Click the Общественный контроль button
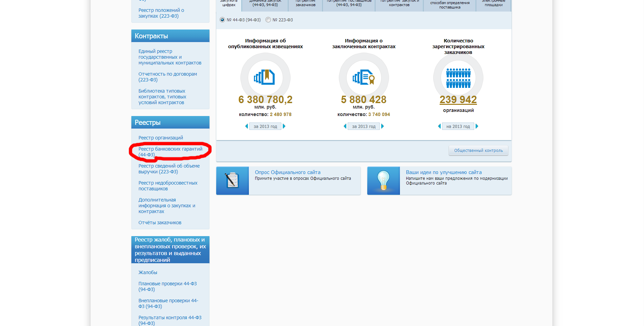 click(478, 150)
